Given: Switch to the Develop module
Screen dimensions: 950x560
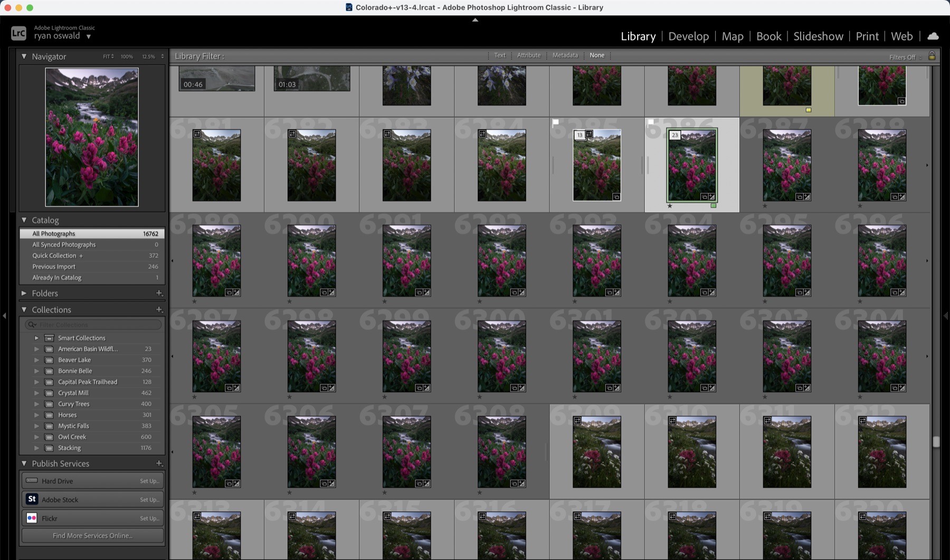Looking at the screenshot, I should (688, 36).
